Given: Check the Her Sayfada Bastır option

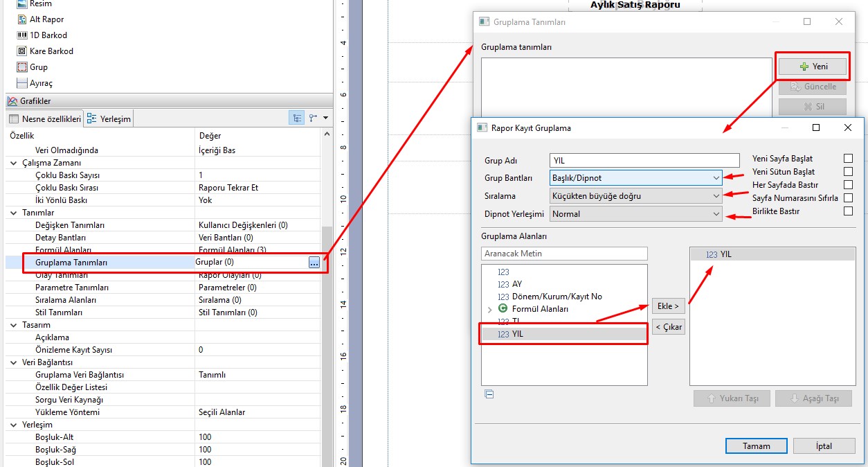Looking at the screenshot, I should click(x=848, y=185).
